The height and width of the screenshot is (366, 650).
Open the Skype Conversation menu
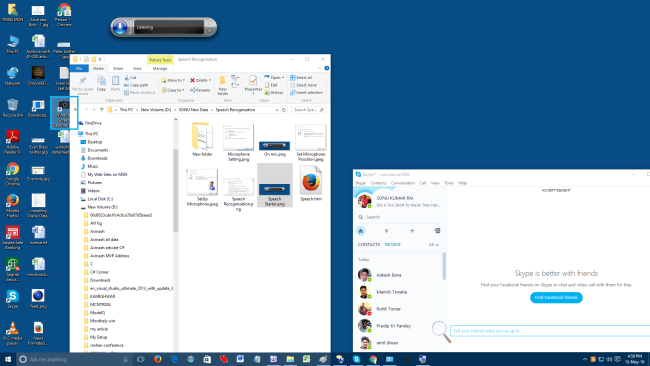[x=403, y=183]
